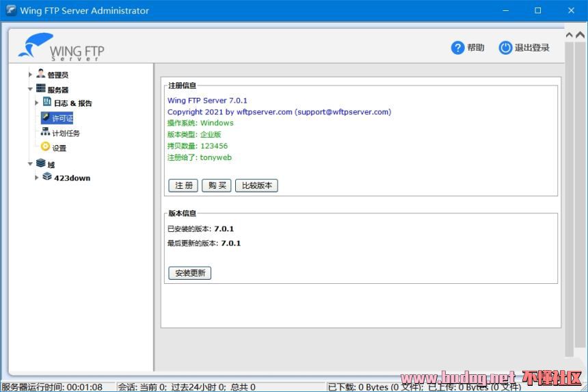The image size is (588, 392).
Task: Expand the 日志 & 报告 node arrow
Action: [x=36, y=103]
